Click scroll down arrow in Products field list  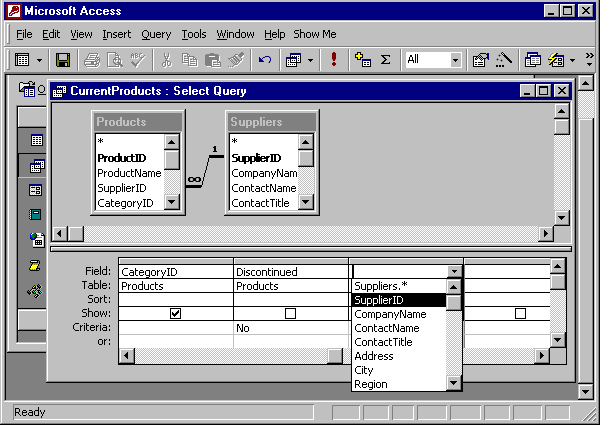click(x=171, y=202)
